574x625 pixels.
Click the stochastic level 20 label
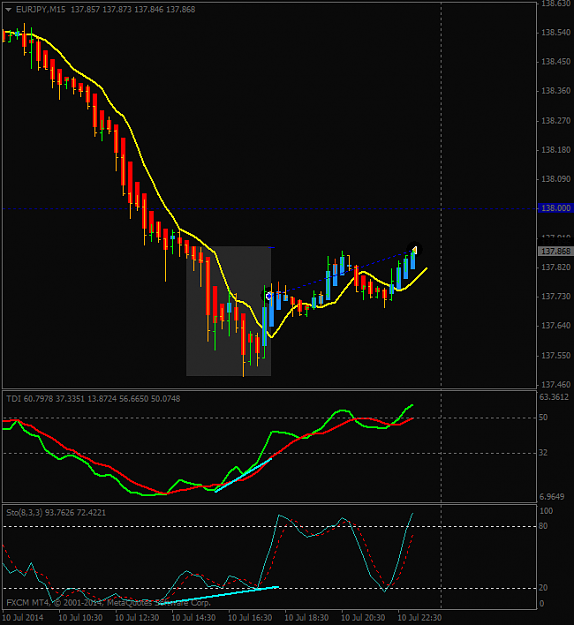(543, 588)
